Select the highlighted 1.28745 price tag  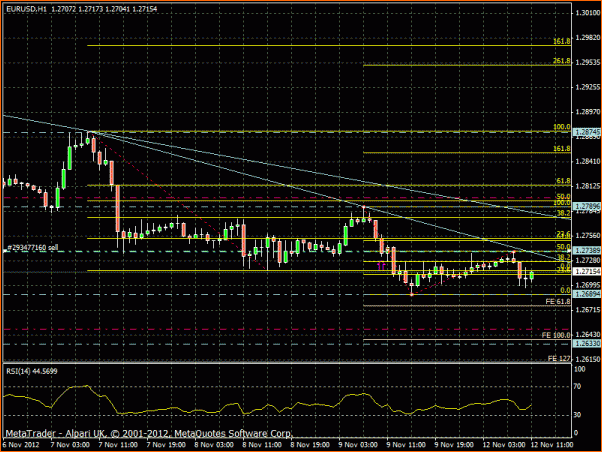587,132
